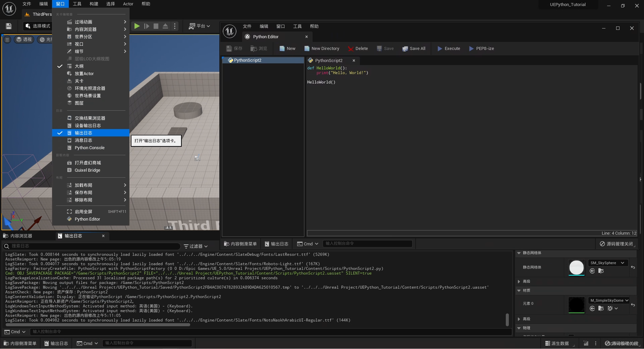The image size is (644, 349).
Task: Click output log vertical scrollbar
Action: click(507, 319)
